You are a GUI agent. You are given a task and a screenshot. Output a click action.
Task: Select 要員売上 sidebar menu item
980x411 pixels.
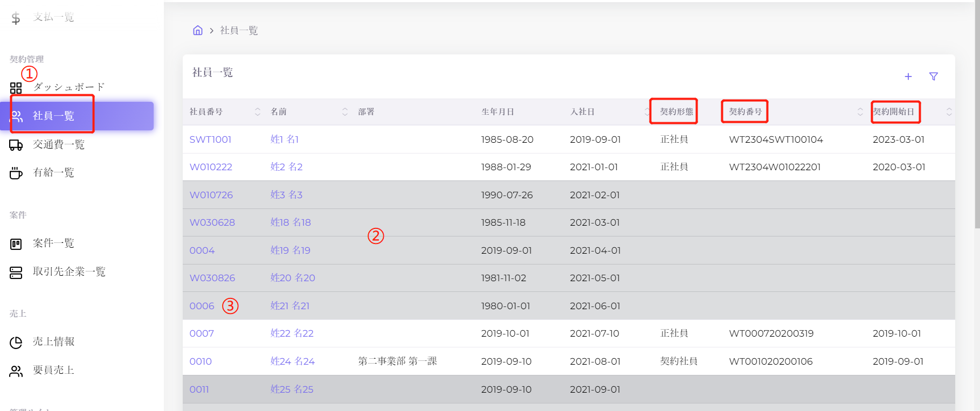pyautogui.click(x=53, y=371)
